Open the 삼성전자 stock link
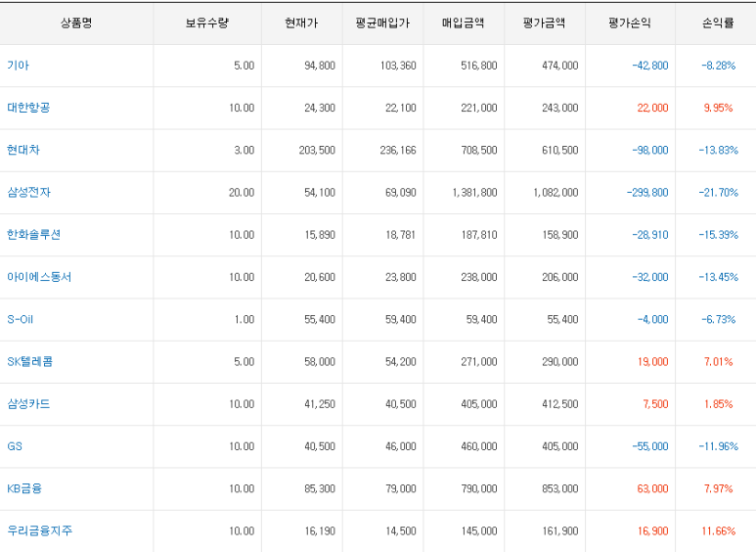This screenshot has width=756, height=552. [28, 192]
